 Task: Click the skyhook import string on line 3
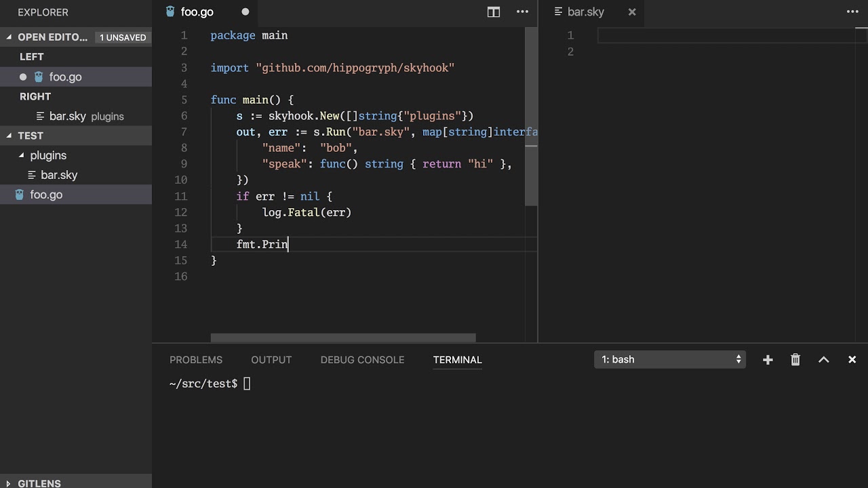point(355,68)
